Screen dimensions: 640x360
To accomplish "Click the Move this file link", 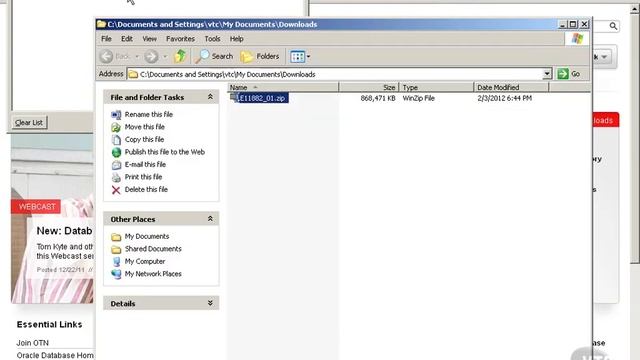I will (x=144, y=127).
